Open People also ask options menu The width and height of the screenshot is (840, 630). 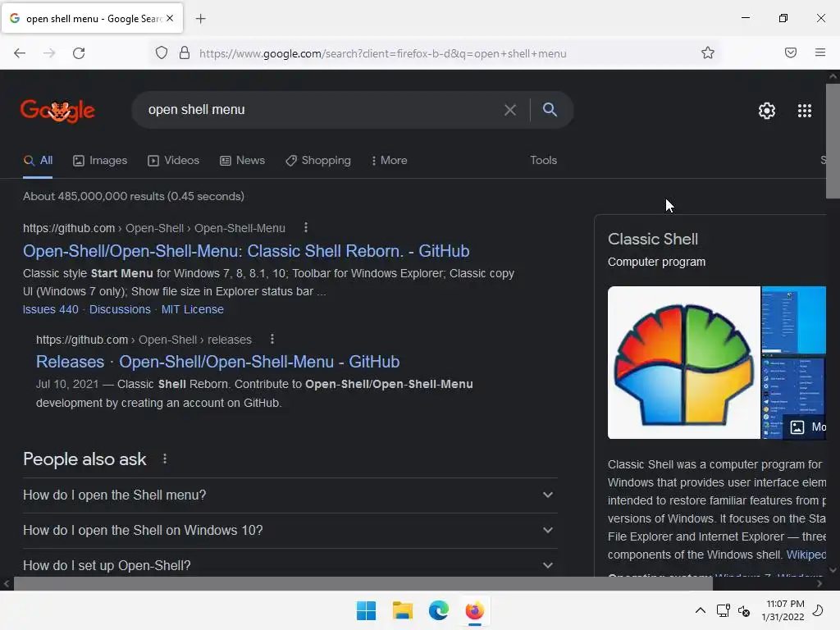click(164, 459)
